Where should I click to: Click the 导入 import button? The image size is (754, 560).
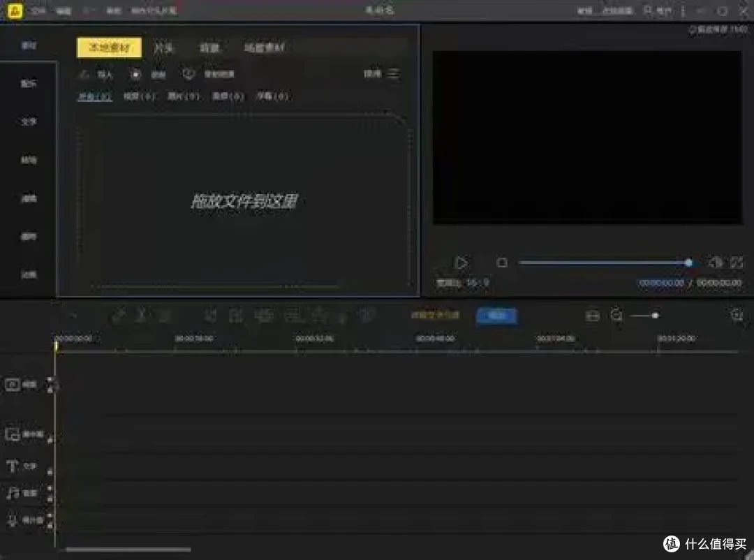tap(97, 74)
